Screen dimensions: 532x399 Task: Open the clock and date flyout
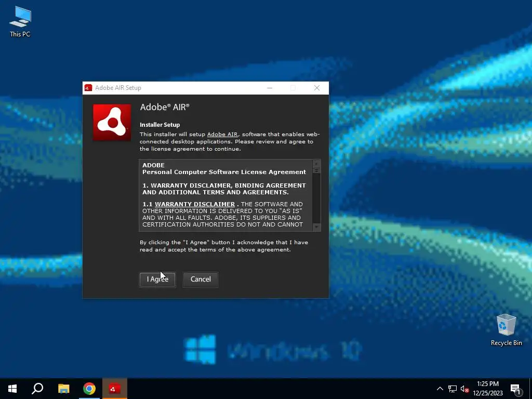coord(488,389)
